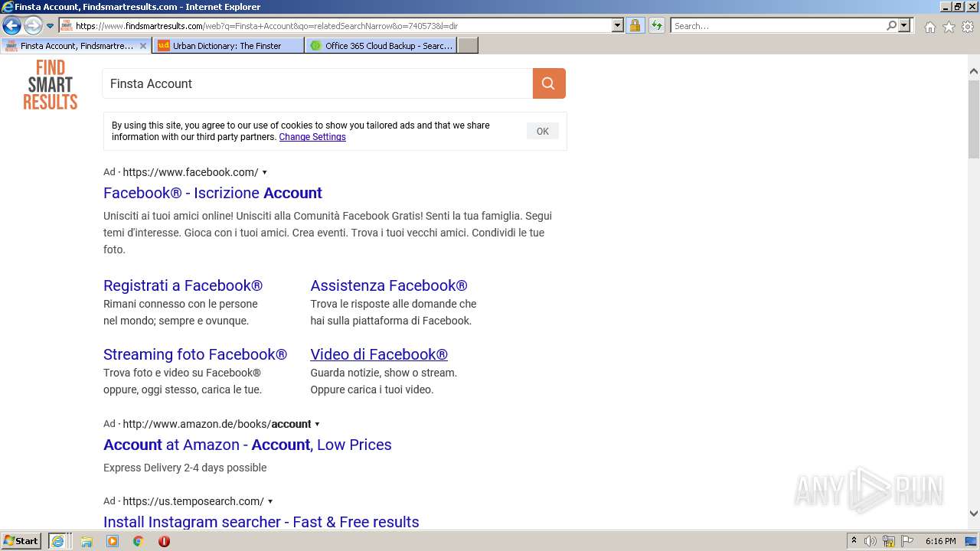Click Internet Explorer taskbar icon
The image size is (980, 551).
click(x=57, y=541)
